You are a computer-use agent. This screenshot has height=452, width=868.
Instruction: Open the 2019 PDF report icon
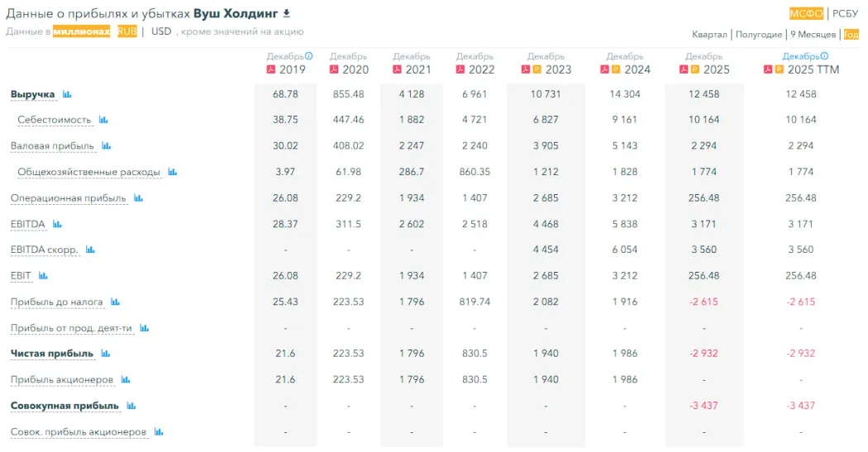[270, 69]
